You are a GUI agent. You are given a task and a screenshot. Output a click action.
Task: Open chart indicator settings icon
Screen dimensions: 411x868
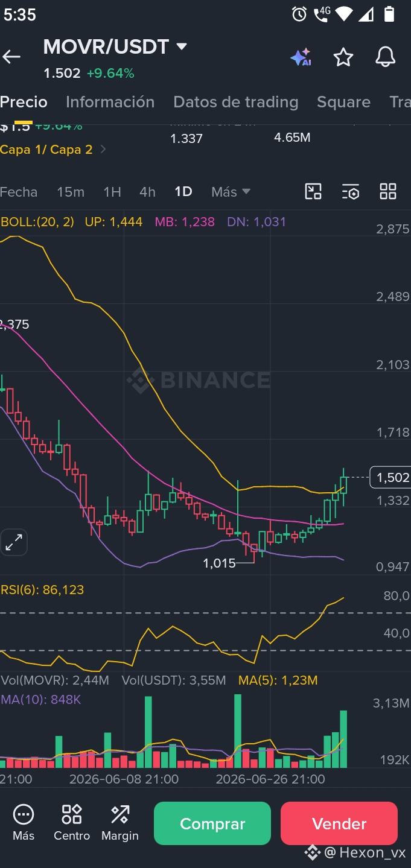[351, 192]
